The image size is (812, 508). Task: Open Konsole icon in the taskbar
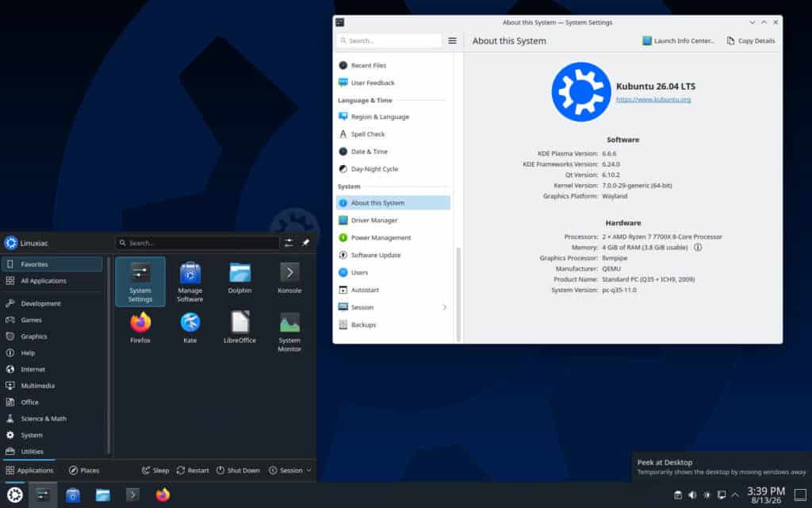click(x=132, y=495)
